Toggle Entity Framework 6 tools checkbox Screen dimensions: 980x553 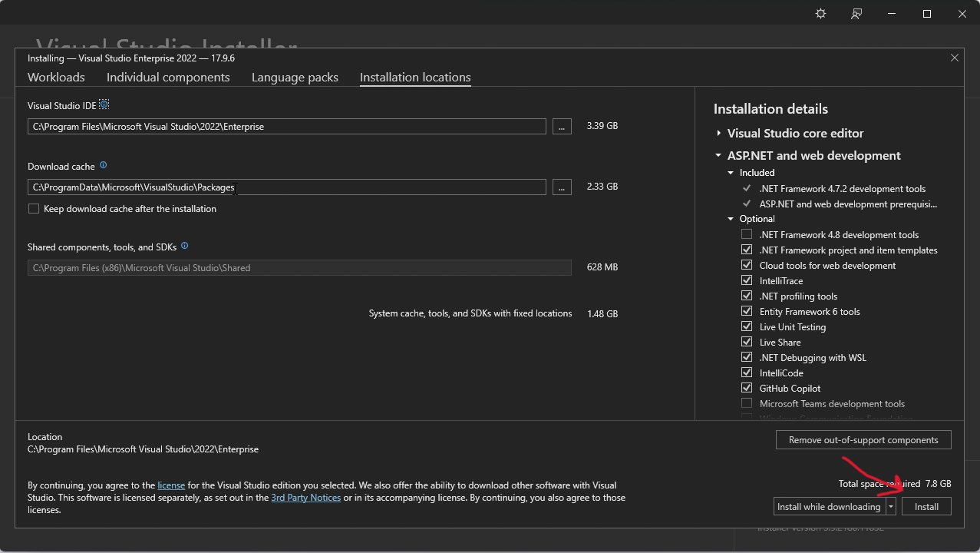[x=747, y=311]
